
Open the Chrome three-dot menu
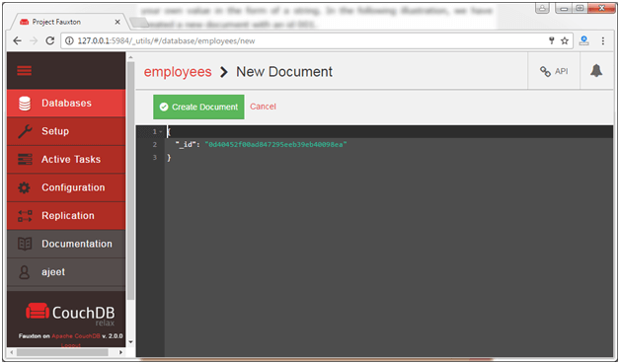pos(603,40)
